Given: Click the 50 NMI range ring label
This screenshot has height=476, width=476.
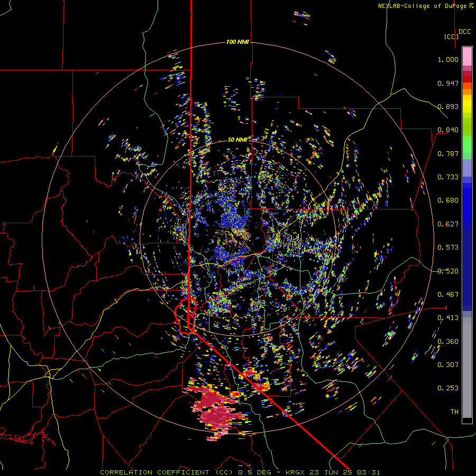Looking at the screenshot, I should [x=237, y=140].
